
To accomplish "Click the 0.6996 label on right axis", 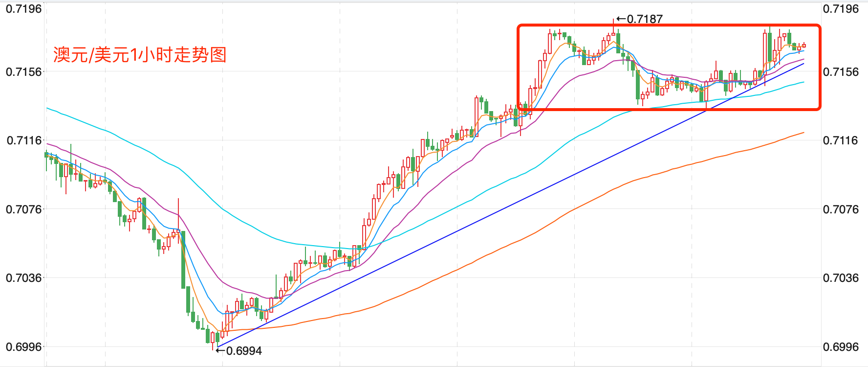I will click(841, 347).
